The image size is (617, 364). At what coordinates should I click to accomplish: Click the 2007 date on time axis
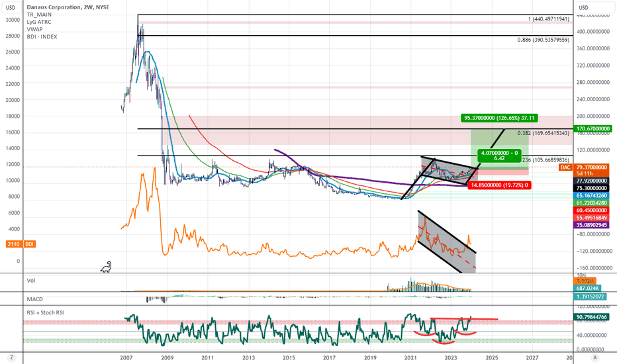(x=126, y=357)
